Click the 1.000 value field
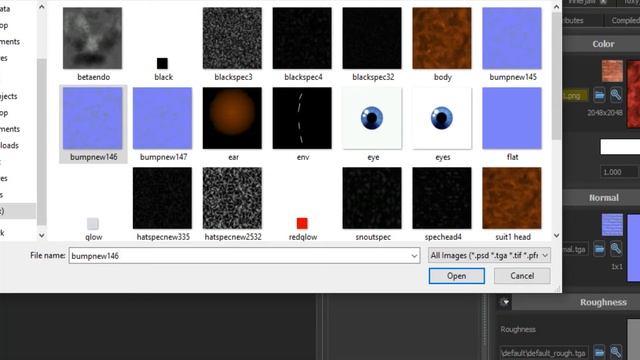Viewport: 640px width, 360px height. 618,172
